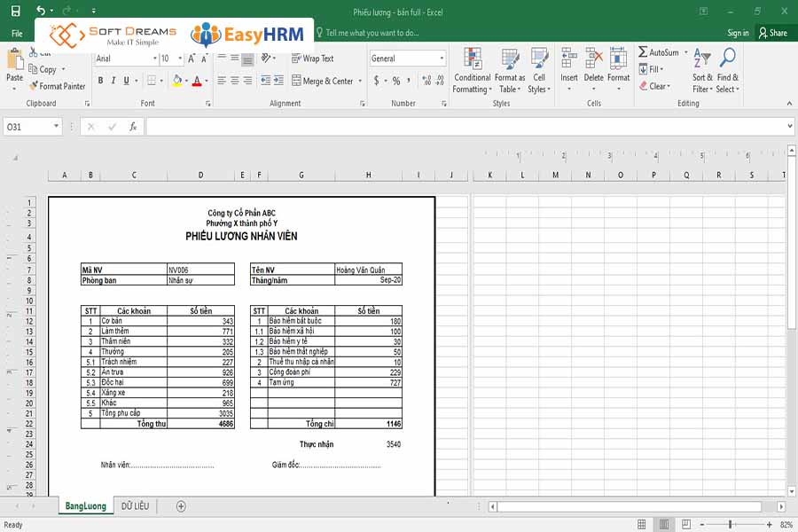Switch to the BangLuong sheet tab
Image resolution: width=798 pixels, height=532 pixels.
click(85, 506)
